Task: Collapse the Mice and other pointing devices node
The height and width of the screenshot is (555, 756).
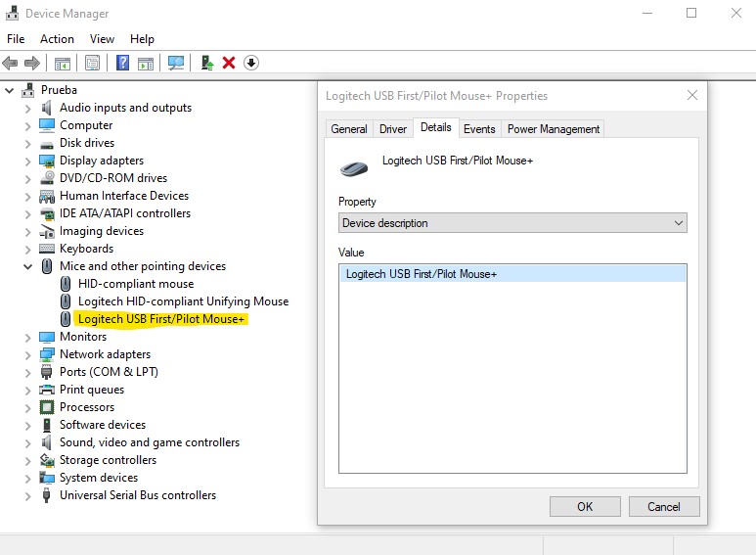Action: 27,266
